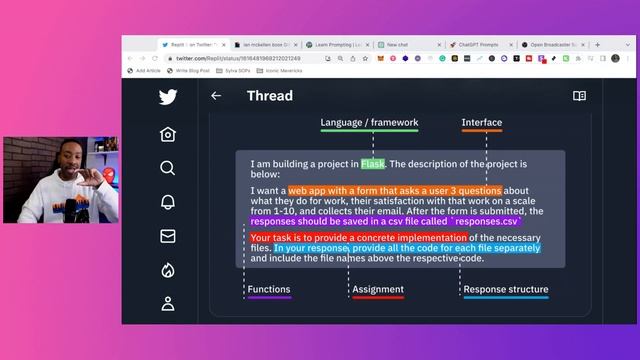Go back using the Thread arrow
The height and width of the screenshot is (360, 640).
[x=216, y=96]
